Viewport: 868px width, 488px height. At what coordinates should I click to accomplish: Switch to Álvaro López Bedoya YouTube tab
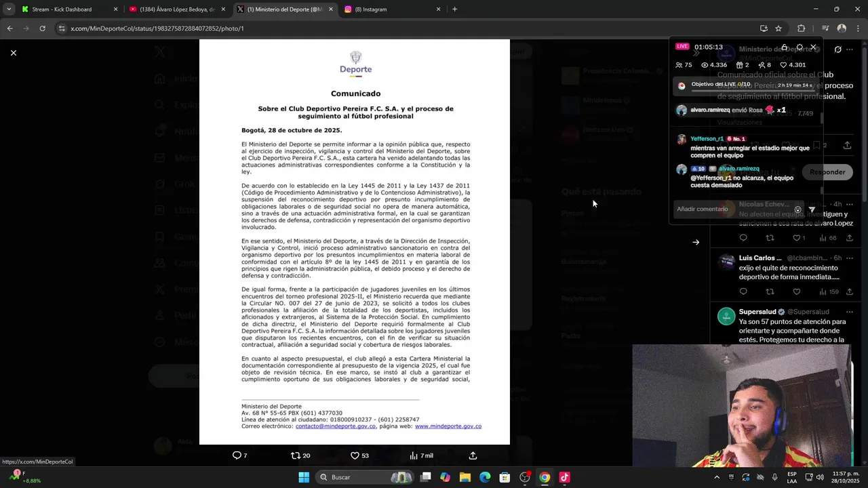coord(176,9)
